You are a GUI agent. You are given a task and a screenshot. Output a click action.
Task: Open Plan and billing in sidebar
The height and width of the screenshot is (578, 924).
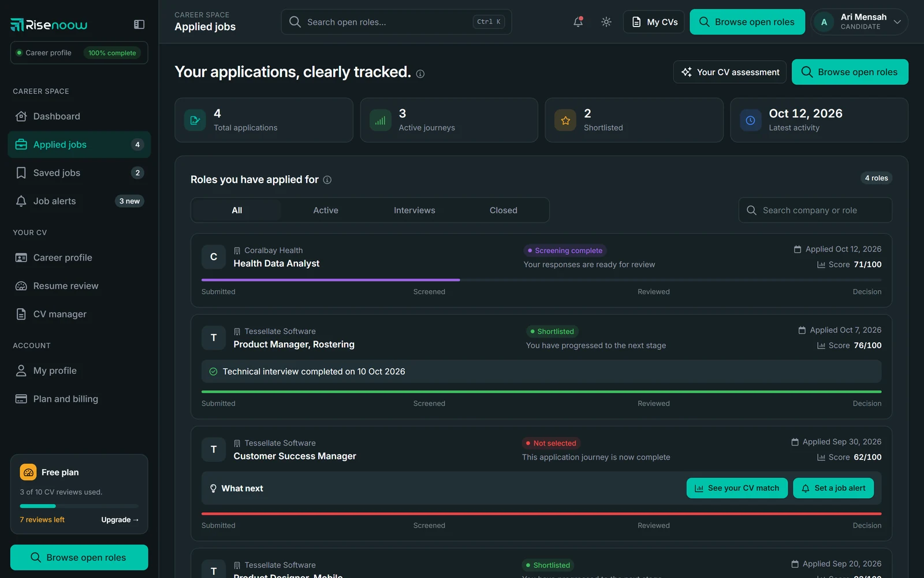point(79,399)
